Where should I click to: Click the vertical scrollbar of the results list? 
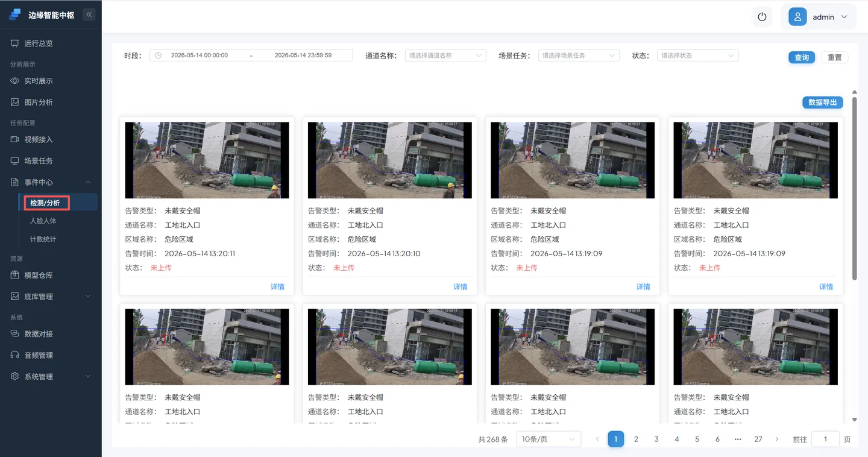click(854, 188)
